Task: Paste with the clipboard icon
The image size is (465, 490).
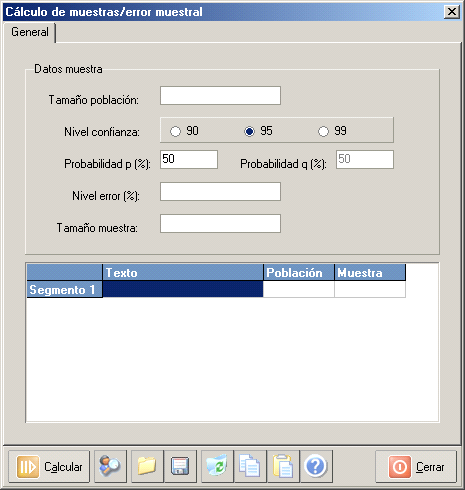Action: [x=283, y=467]
